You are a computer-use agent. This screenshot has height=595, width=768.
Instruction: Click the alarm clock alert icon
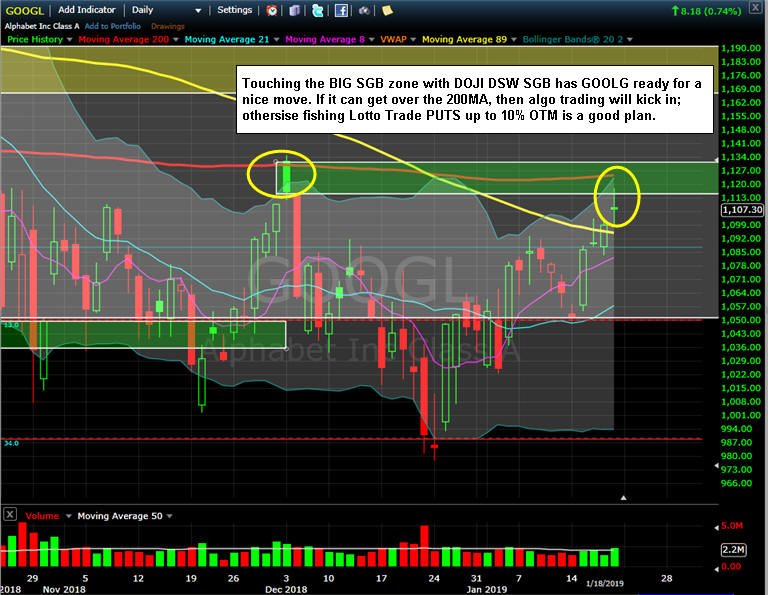(272, 10)
